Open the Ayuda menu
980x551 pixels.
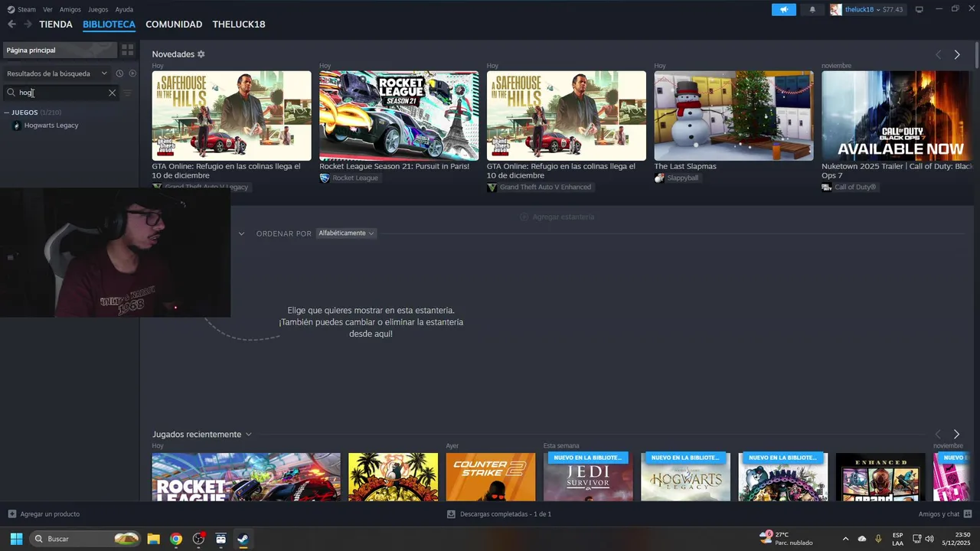[x=124, y=10]
